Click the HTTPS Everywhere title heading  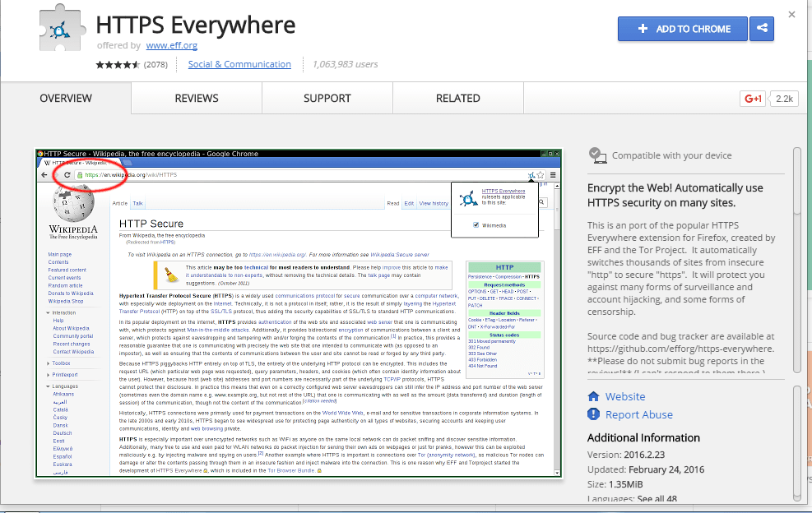point(196,25)
